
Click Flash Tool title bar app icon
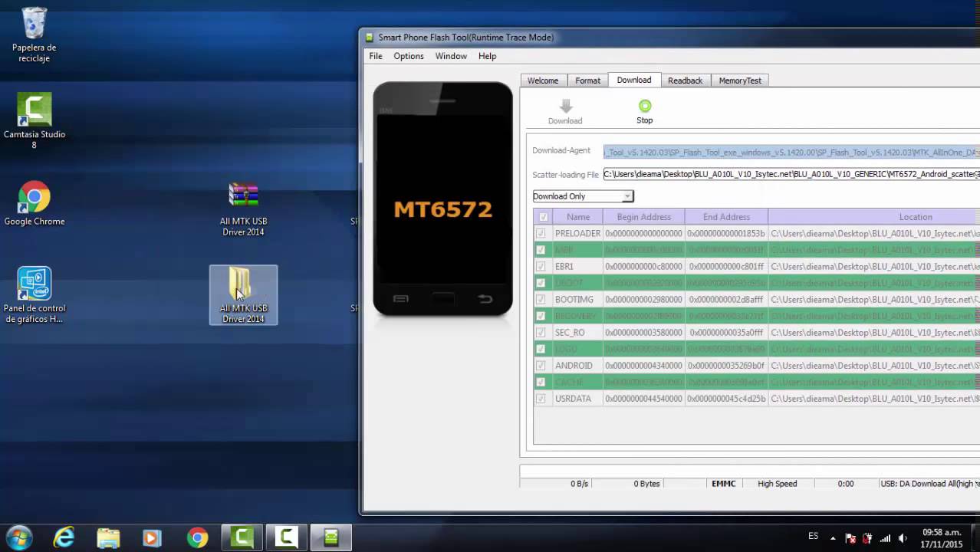(369, 38)
